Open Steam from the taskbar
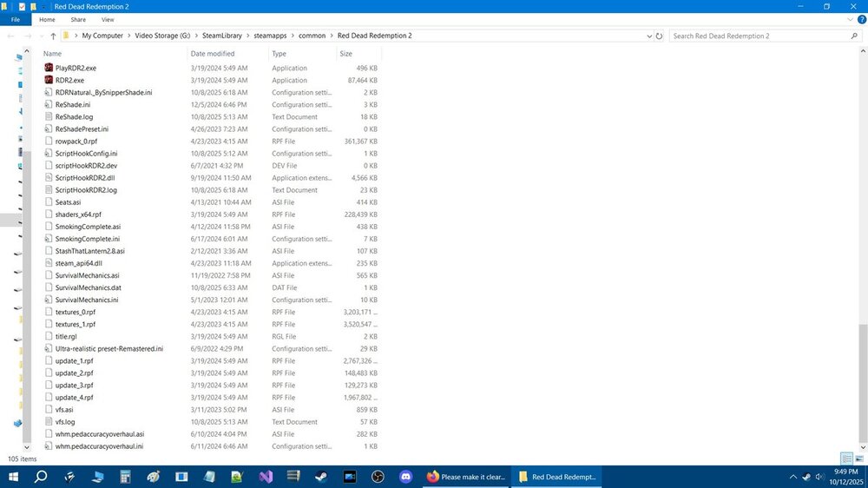868x488 pixels. (321, 477)
